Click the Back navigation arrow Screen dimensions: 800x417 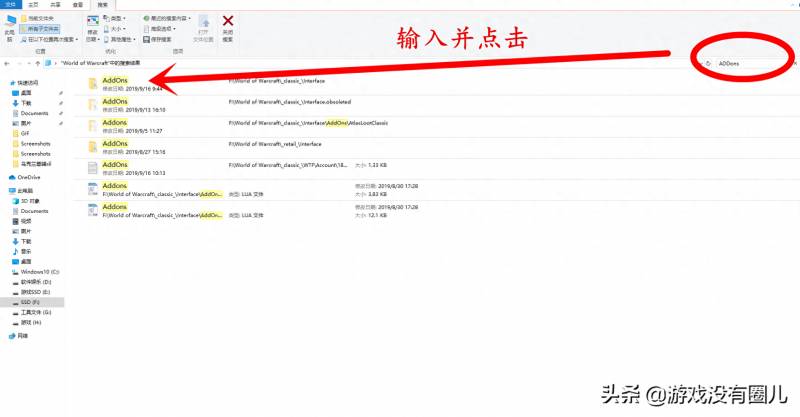pyautogui.click(x=7, y=64)
